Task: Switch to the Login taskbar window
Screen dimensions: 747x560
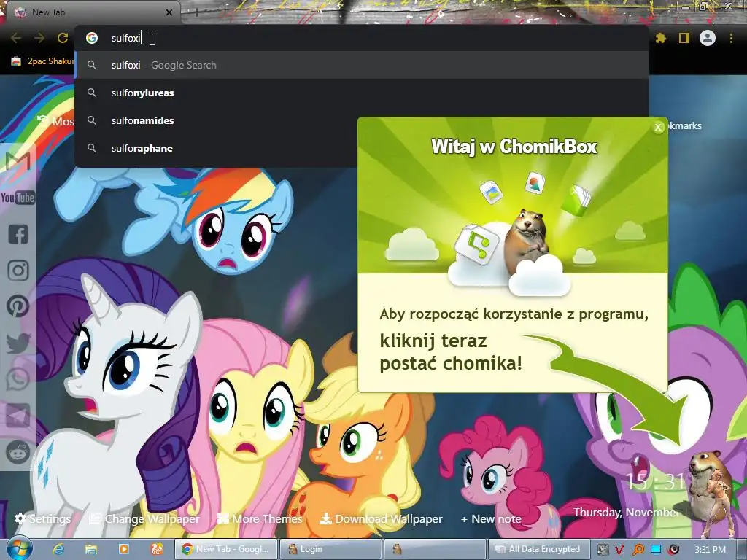Action: [330, 549]
